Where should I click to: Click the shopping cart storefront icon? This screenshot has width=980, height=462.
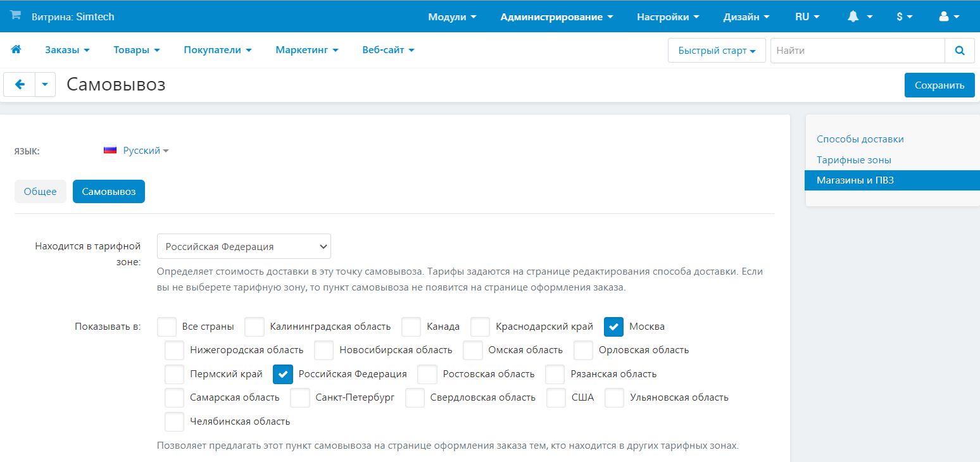tap(15, 15)
